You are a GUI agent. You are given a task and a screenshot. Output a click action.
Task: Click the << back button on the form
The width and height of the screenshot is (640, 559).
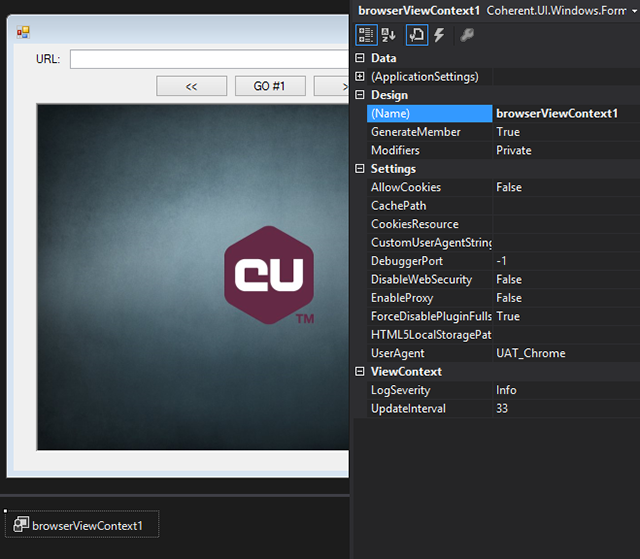point(191,86)
